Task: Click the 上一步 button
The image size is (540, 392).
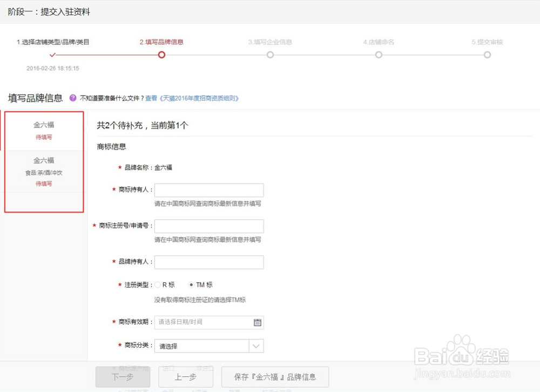Action: point(186,377)
